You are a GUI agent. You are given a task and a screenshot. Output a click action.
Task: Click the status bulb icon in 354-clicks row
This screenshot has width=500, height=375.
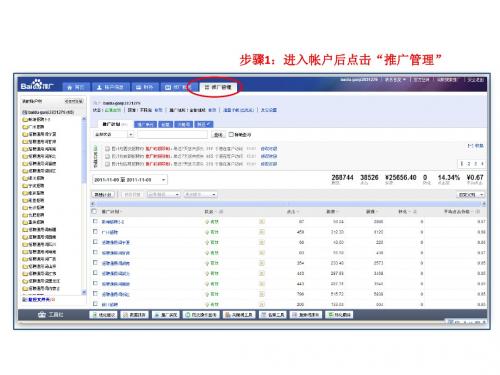coord(207,263)
